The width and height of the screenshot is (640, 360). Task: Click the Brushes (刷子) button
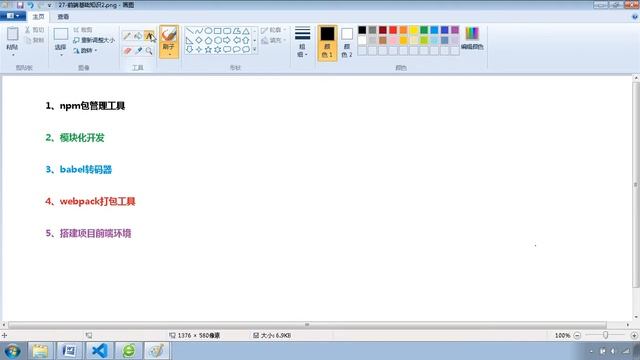(x=169, y=42)
